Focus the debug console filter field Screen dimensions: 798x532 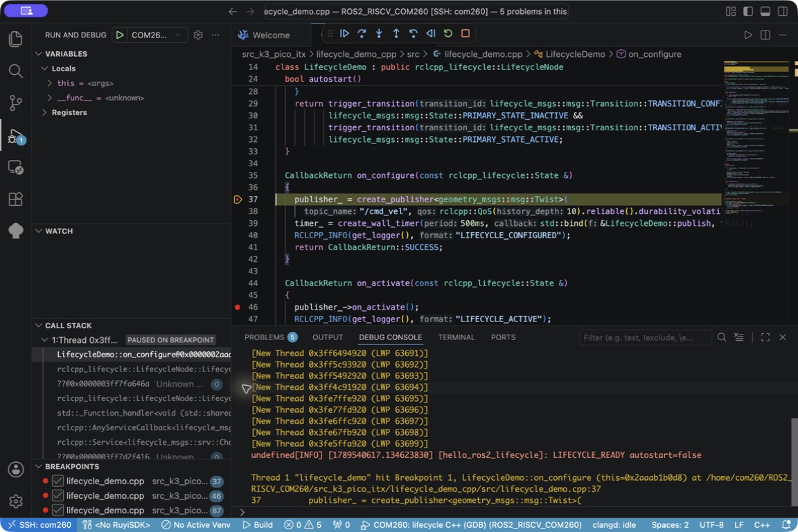[645, 337]
